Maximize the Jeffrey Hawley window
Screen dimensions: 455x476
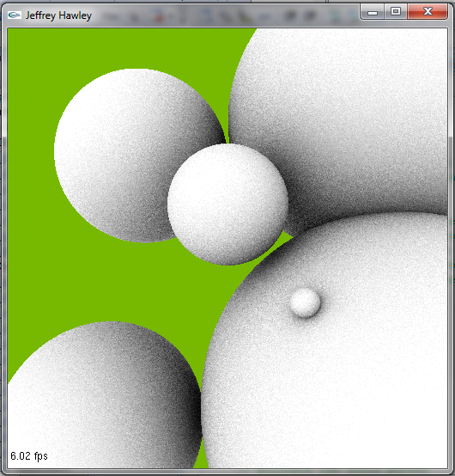[396, 12]
